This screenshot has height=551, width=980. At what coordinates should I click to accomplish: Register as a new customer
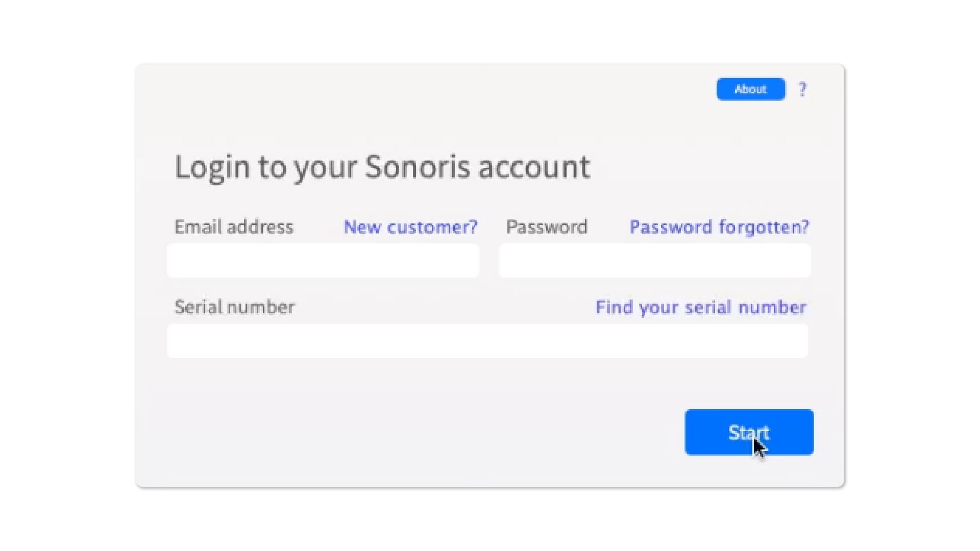tap(410, 227)
